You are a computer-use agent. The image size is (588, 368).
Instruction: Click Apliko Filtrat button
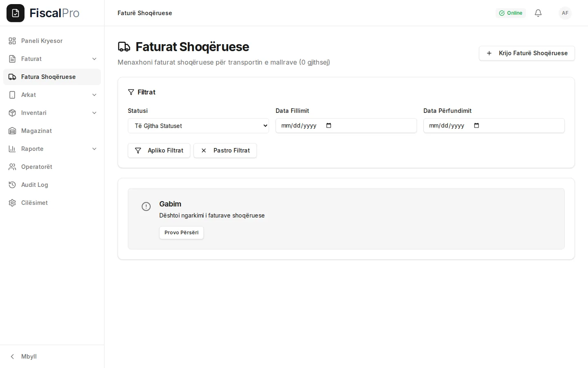[x=159, y=150]
